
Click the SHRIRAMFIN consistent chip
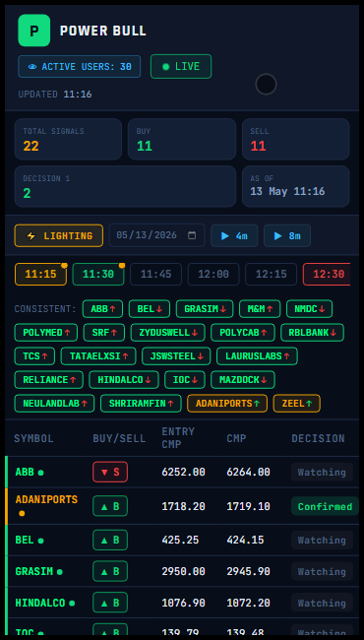pyautogui.click(x=141, y=404)
